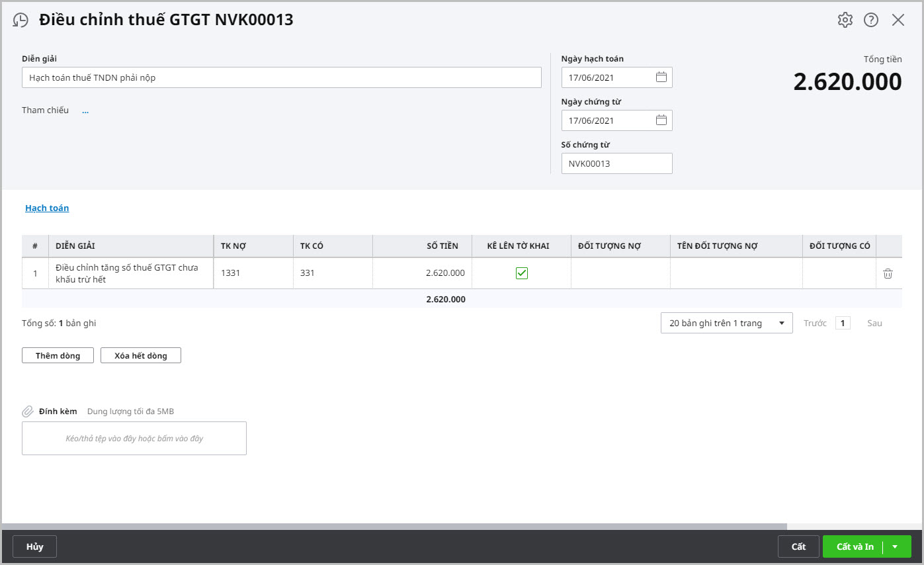This screenshot has height=565, width=924.
Task: Click the Tham chiếu ellipsis link
Action: pyautogui.click(x=85, y=110)
